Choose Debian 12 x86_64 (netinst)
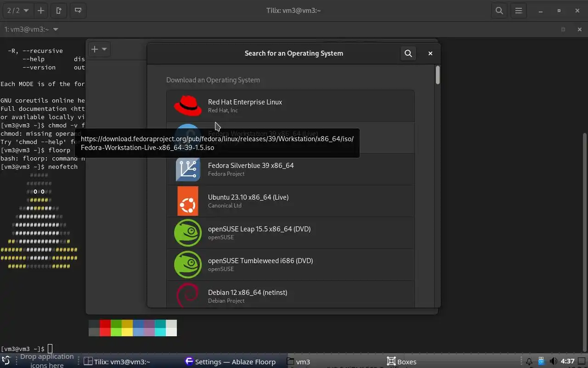Image resolution: width=588 pixels, height=368 pixels. pyautogui.click(x=291, y=294)
